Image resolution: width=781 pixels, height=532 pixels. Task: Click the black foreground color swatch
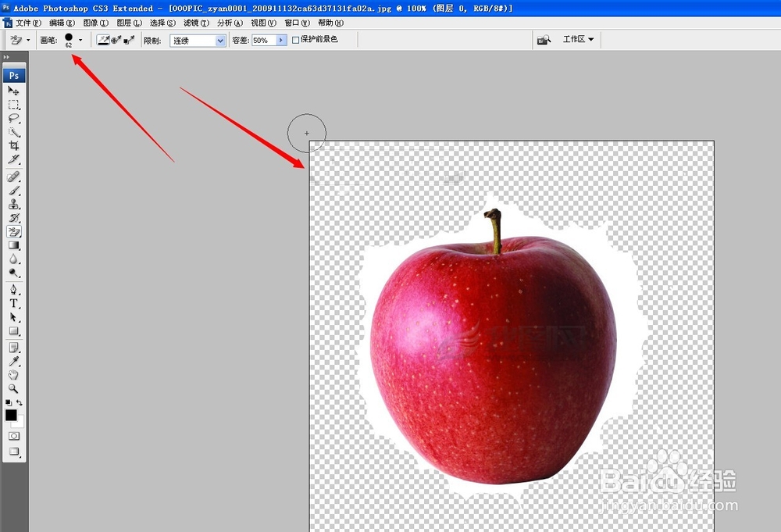click(10, 415)
